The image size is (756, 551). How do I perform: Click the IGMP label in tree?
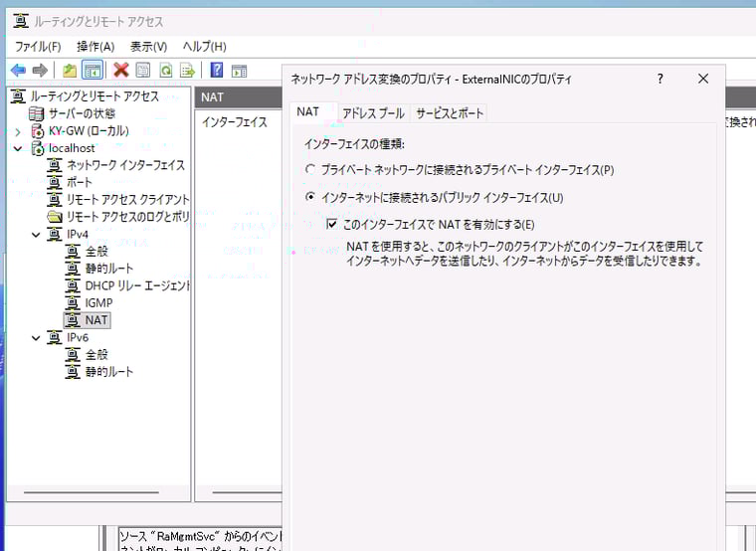tap(98, 303)
